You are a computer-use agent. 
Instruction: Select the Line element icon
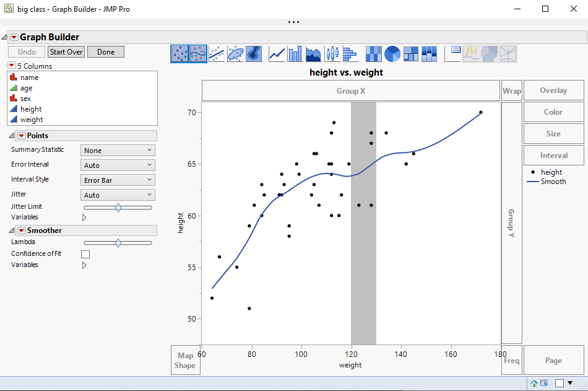click(277, 54)
